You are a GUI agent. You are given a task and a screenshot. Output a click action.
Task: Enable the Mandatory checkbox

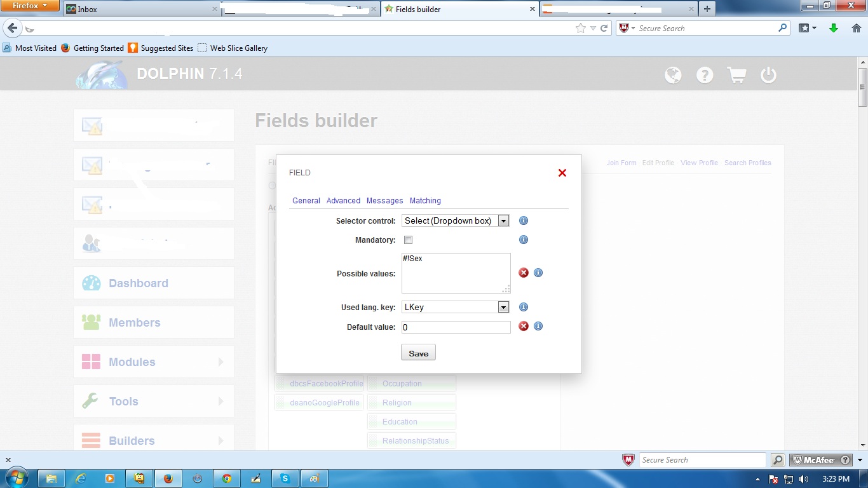click(409, 240)
